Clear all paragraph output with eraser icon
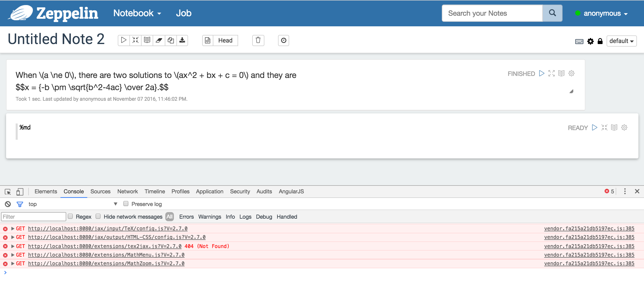This screenshot has height=288, width=644. click(159, 40)
